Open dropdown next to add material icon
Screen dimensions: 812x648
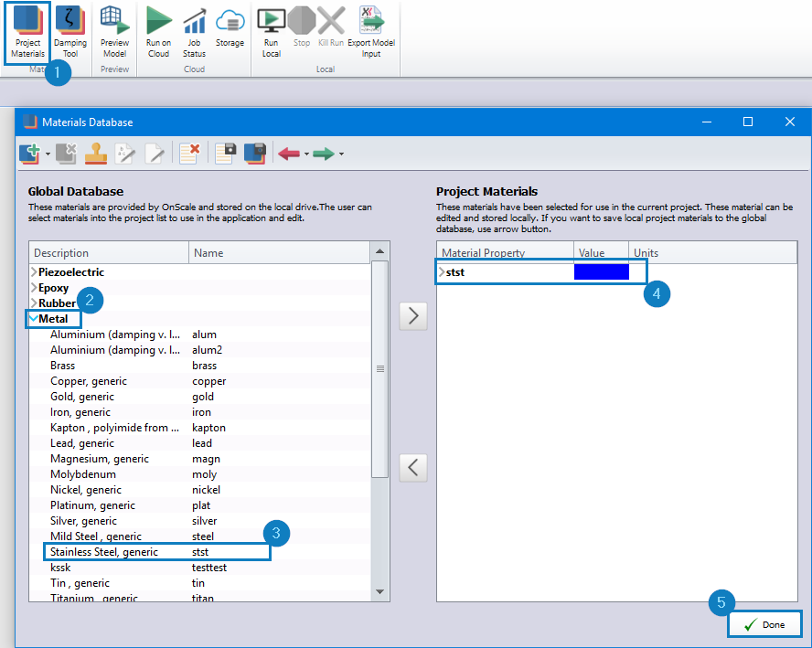pos(48,154)
